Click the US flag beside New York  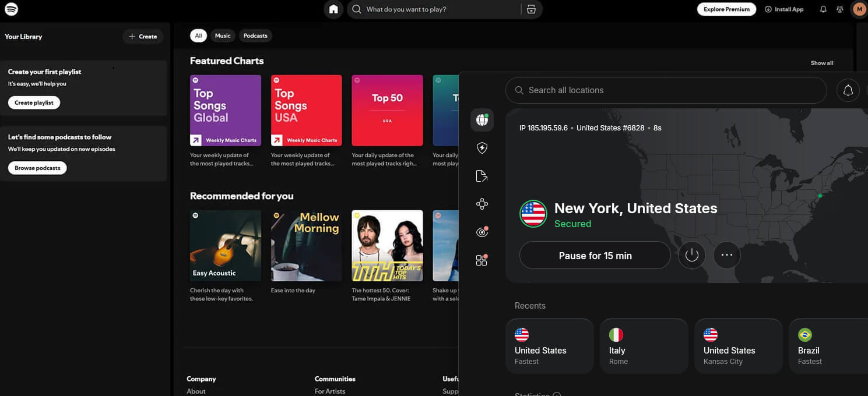point(533,214)
